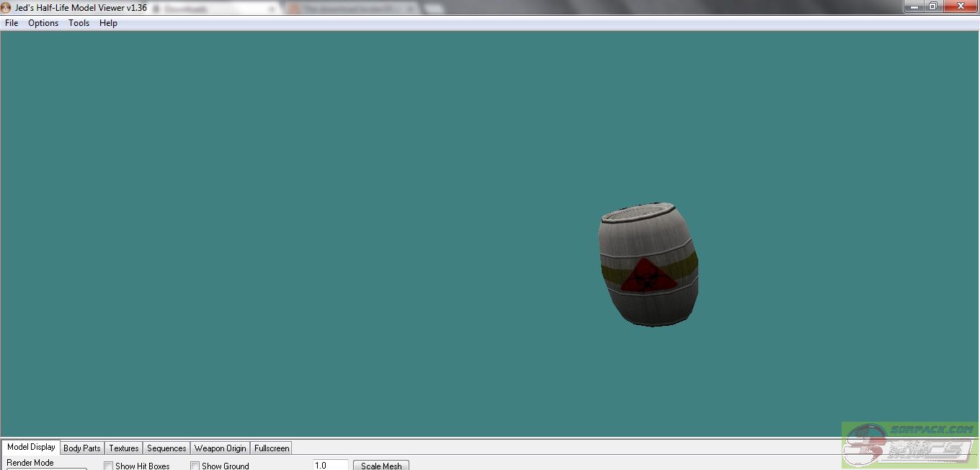
Task: Enable the Show Hit Boxes checkbox
Action: click(x=109, y=466)
